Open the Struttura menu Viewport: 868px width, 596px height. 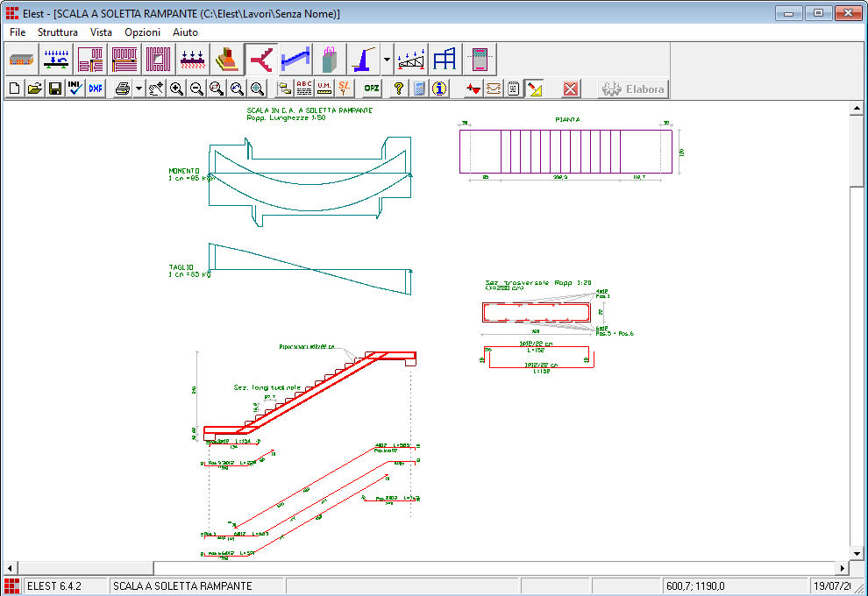point(58,32)
